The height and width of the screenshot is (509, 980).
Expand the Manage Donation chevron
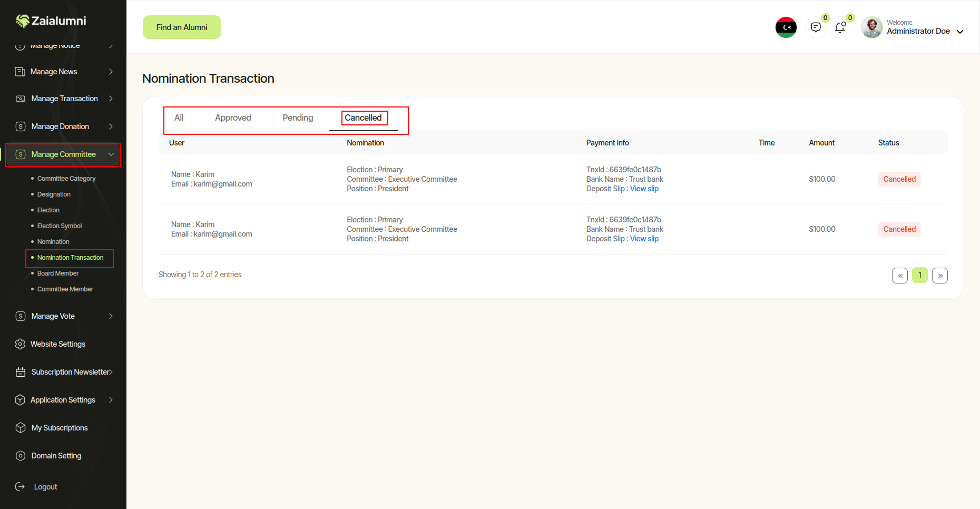click(111, 126)
